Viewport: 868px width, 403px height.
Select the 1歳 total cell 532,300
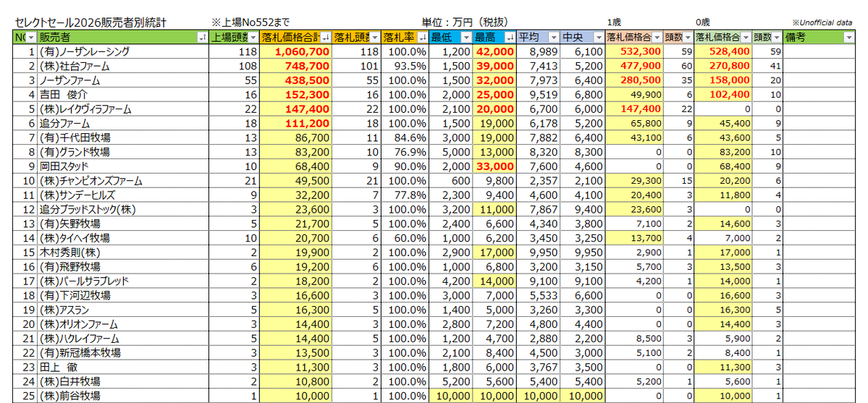pos(634,51)
